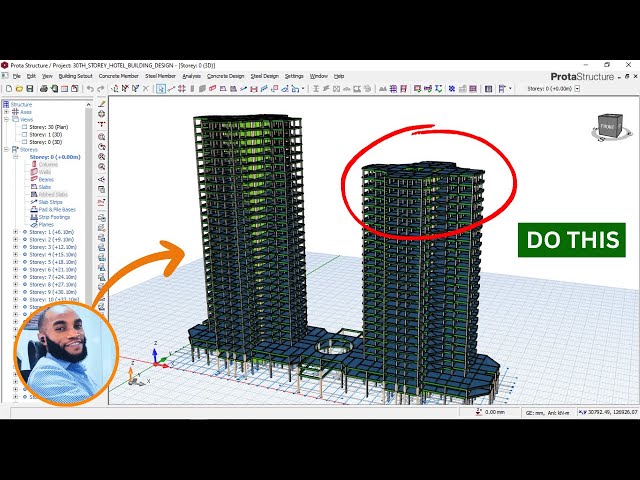Open the Storey: 30 (Plan) view
Image resolution: width=640 pixels, height=480 pixels.
pyautogui.click(x=49, y=127)
